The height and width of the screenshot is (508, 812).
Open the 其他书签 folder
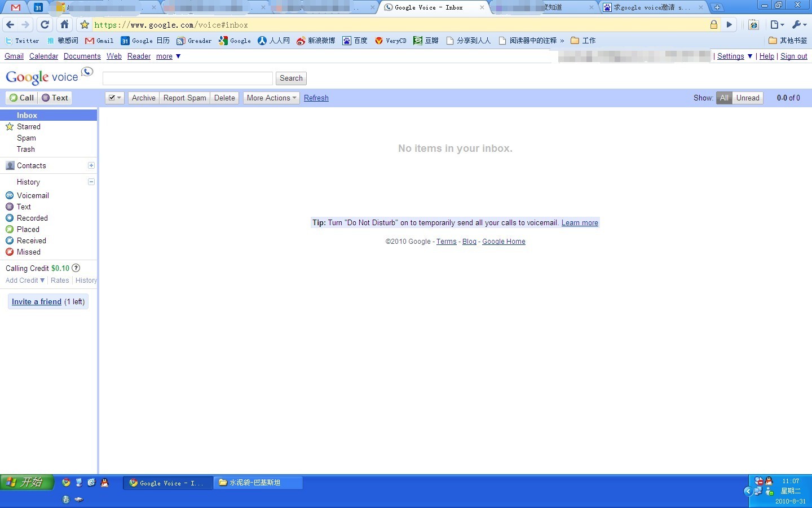click(788, 41)
